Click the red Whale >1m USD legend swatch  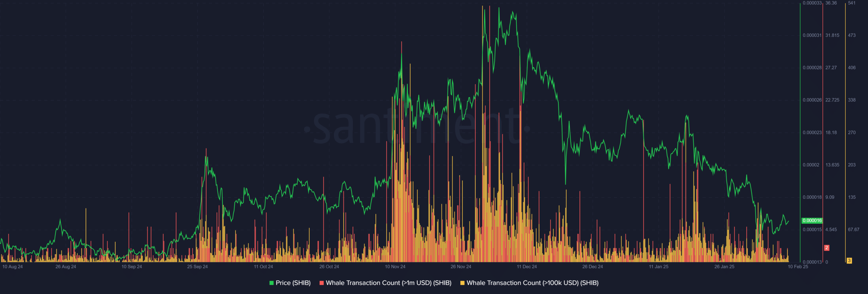tap(322, 283)
